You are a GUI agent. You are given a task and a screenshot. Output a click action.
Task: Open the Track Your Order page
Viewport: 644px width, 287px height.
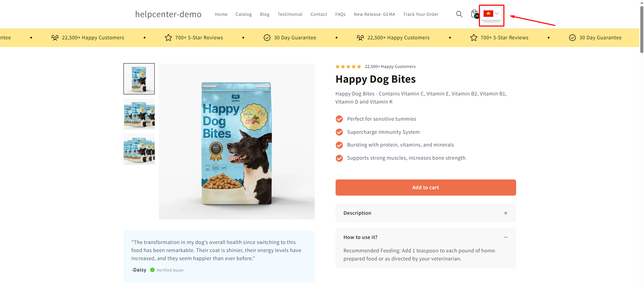point(421,14)
